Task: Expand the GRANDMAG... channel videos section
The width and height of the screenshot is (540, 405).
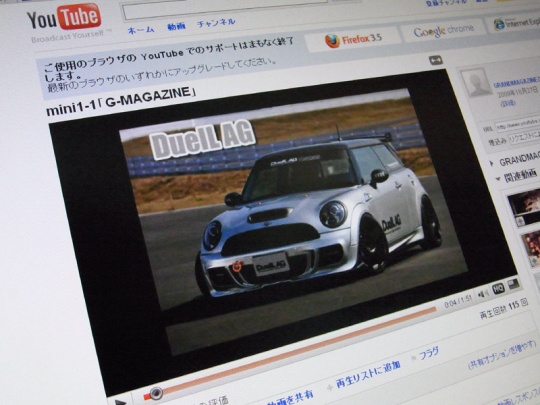Action: coord(492,163)
